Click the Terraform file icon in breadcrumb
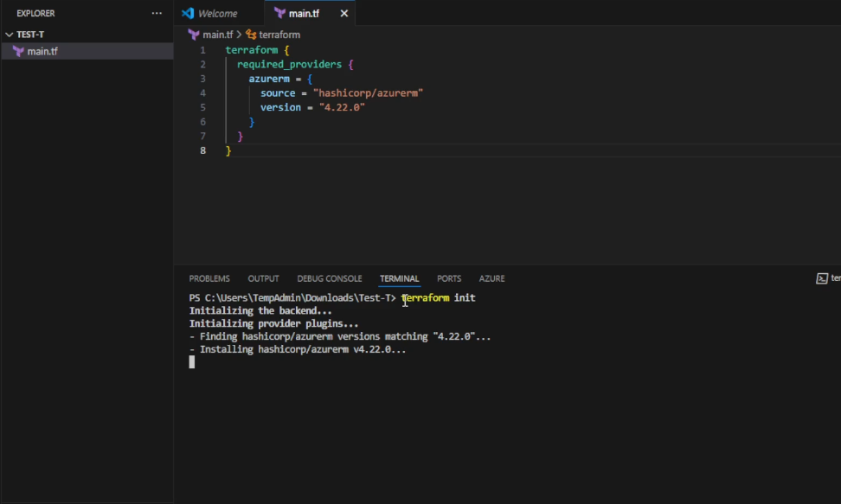This screenshot has height=504, width=841. pyautogui.click(x=194, y=35)
